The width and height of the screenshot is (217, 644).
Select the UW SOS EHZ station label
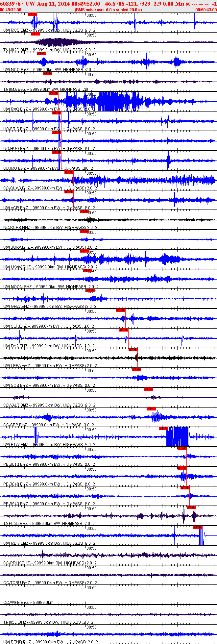pos(16,385)
